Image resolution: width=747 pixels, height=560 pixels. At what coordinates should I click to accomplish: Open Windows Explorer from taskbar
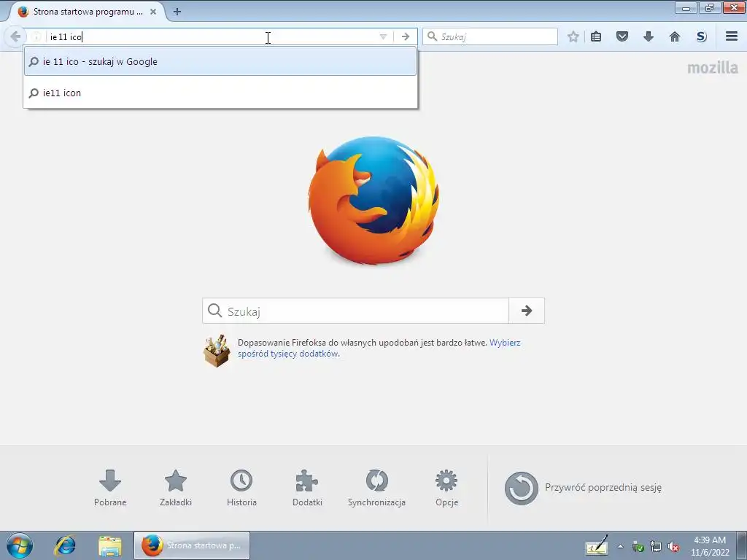coord(110,545)
